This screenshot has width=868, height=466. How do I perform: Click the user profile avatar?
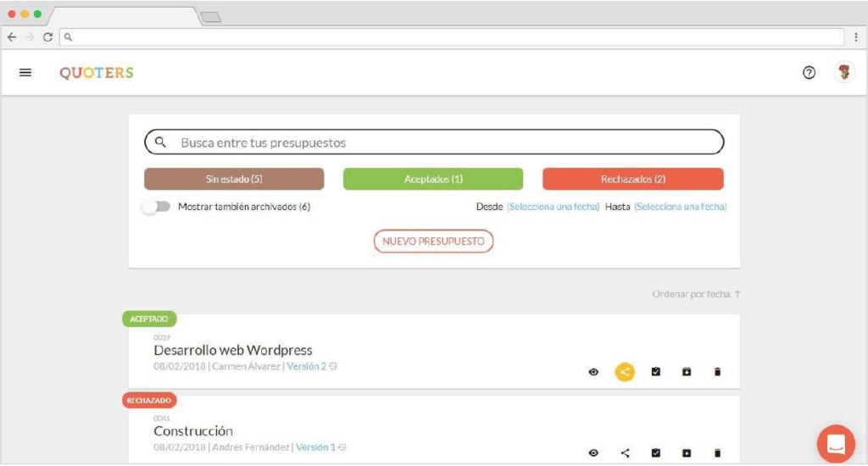[x=843, y=73]
